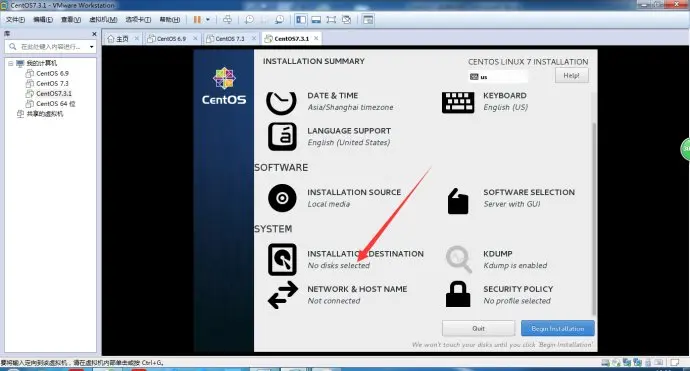
Task: Select CentOS 7.3 in the library tree
Action: click(x=52, y=84)
